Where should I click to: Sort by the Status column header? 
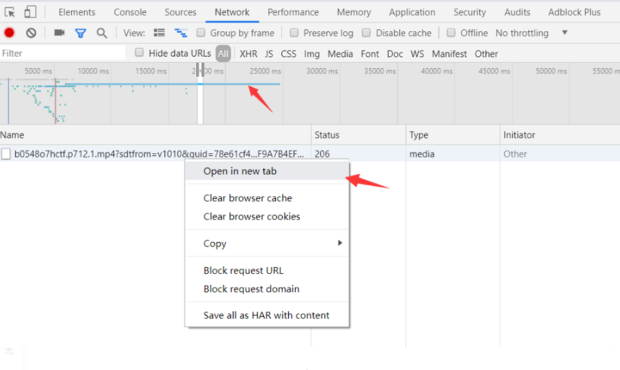click(x=359, y=135)
